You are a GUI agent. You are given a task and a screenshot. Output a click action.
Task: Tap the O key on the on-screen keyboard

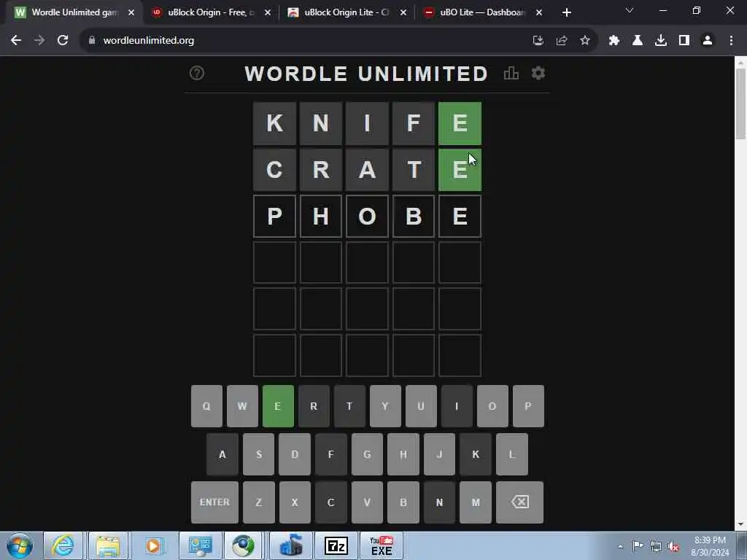[x=492, y=406]
